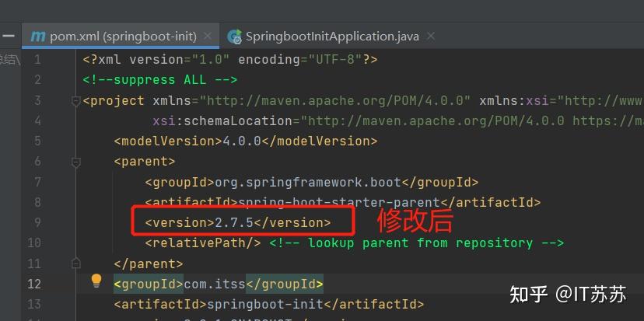Image resolution: width=644 pixels, height=321 pixels.
Task: Close the SpringbootInitApplication.java tab
Action: (431, 37)
